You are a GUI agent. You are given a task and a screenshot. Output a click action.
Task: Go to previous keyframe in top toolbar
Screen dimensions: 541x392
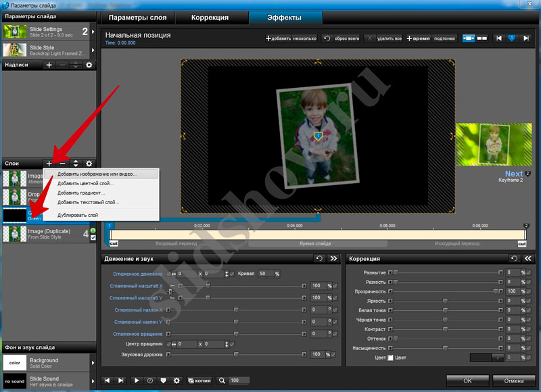499,39
